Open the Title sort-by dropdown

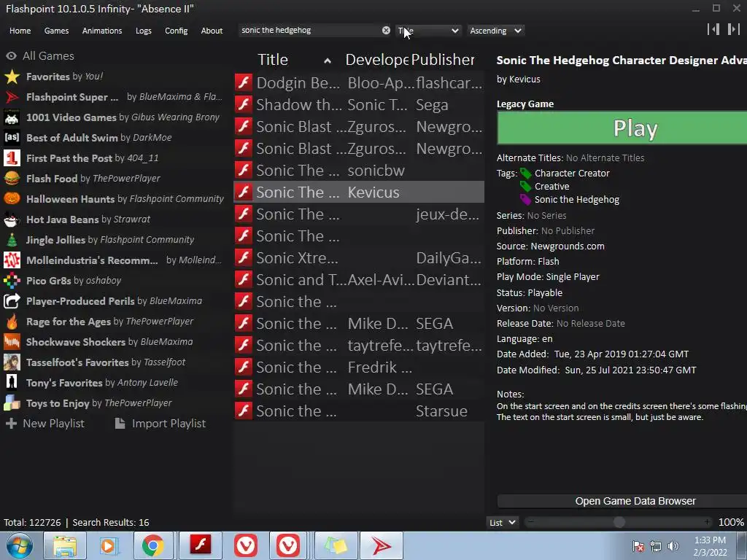pos(427,31)
